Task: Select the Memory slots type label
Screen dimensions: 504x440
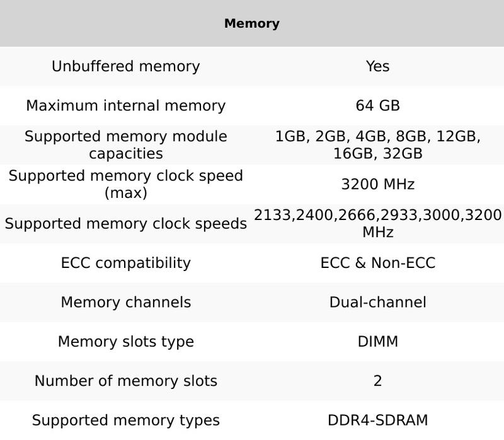Action: (126, 342)
